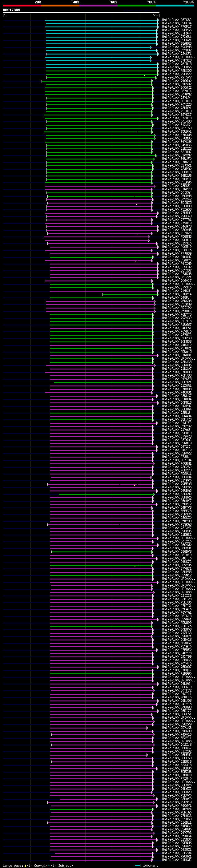Select hit label UniRef100_B1WSD2
The height and width of the screenshot is (868, 197).
click(177, 84)
